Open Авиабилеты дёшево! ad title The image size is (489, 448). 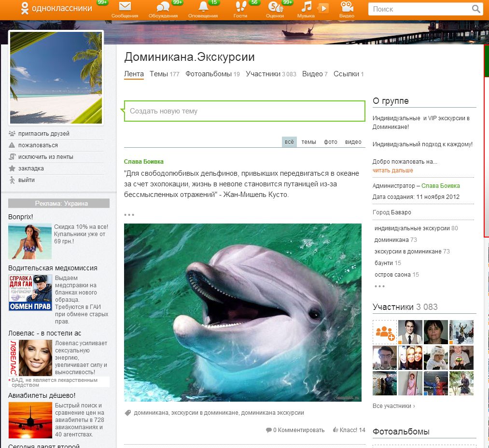point(42,395)
